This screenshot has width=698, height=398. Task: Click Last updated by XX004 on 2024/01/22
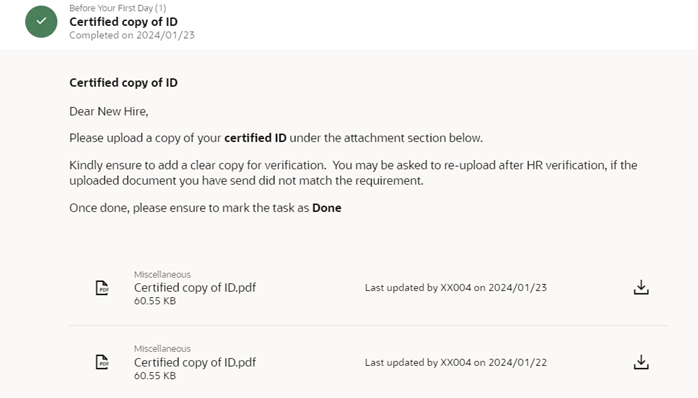click(456, 362)
